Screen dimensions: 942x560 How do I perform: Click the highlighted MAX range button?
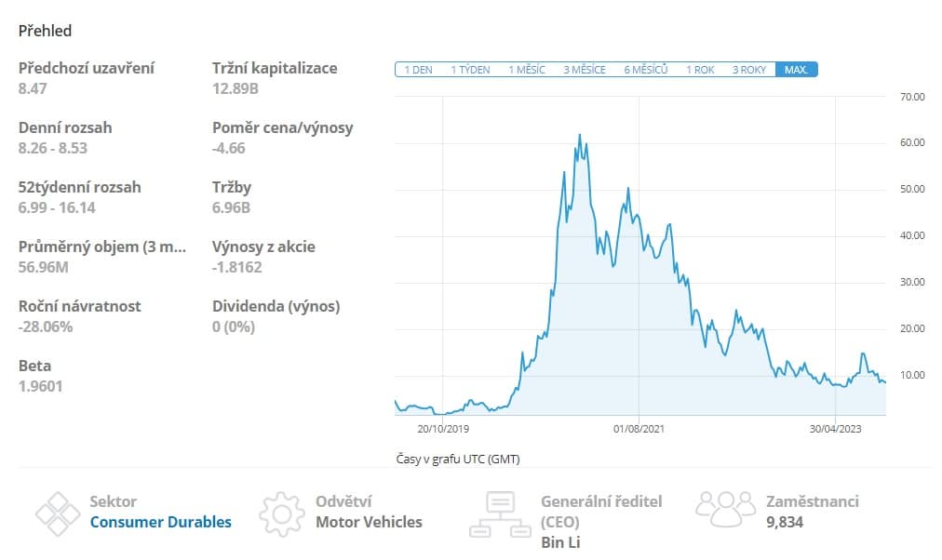pyautogui.click(x=798, y=69)
